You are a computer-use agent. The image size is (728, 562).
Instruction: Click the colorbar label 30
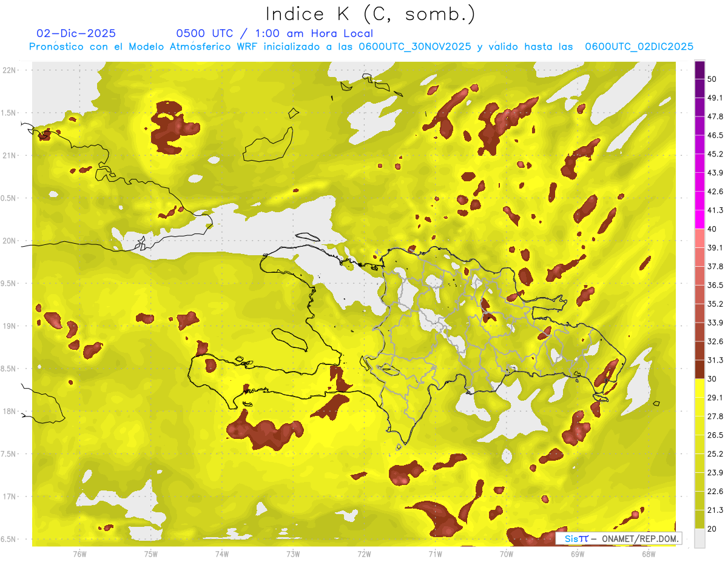click(x=712, y=379)
